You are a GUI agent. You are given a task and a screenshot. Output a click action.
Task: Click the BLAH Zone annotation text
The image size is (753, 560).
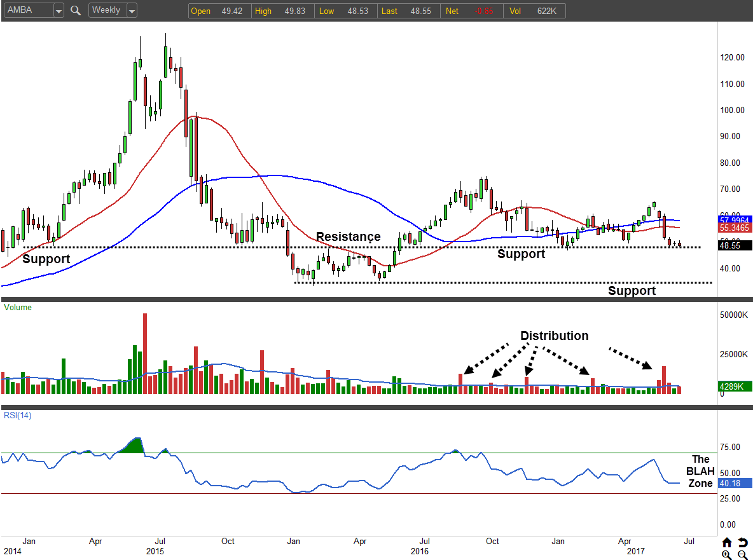701,471
